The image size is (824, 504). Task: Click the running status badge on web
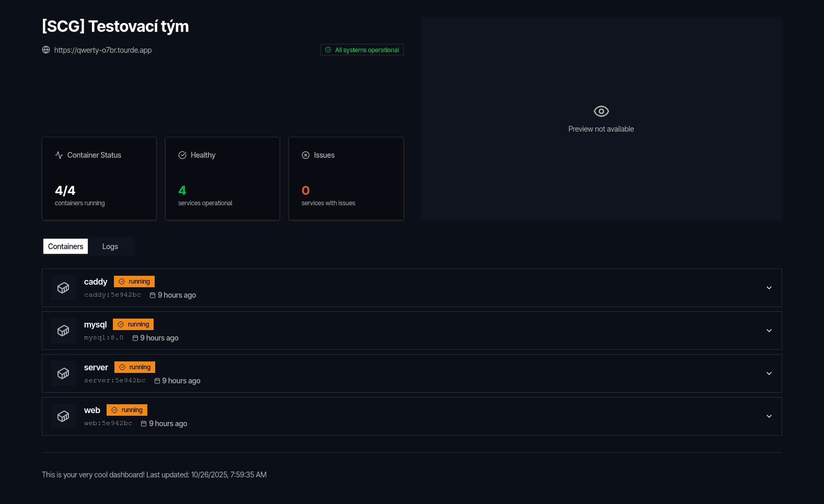[x=127, y=410]
